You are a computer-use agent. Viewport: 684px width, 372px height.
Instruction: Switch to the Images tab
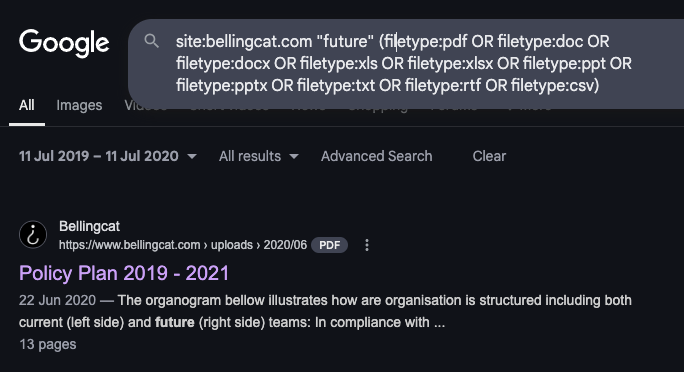click(79, 105)
